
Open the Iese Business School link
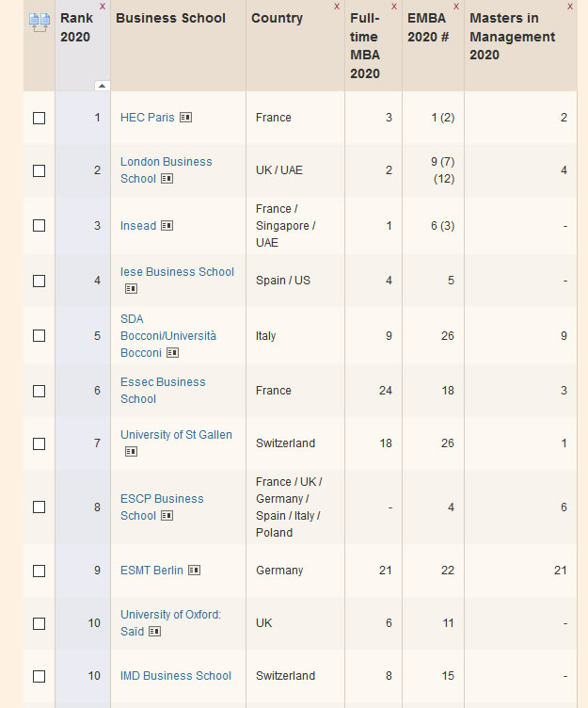click(x=177, y=272)
